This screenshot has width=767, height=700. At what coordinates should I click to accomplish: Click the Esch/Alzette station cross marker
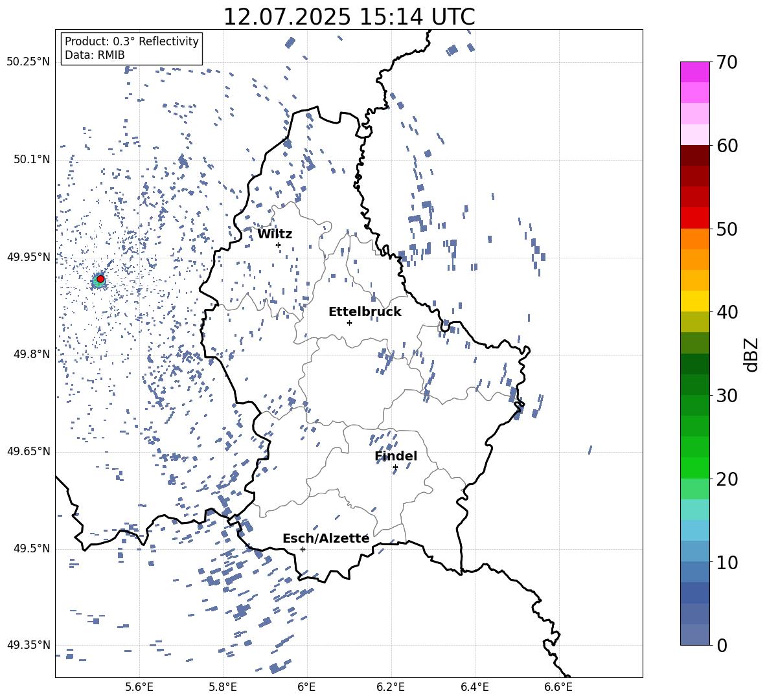coord(303,549)
